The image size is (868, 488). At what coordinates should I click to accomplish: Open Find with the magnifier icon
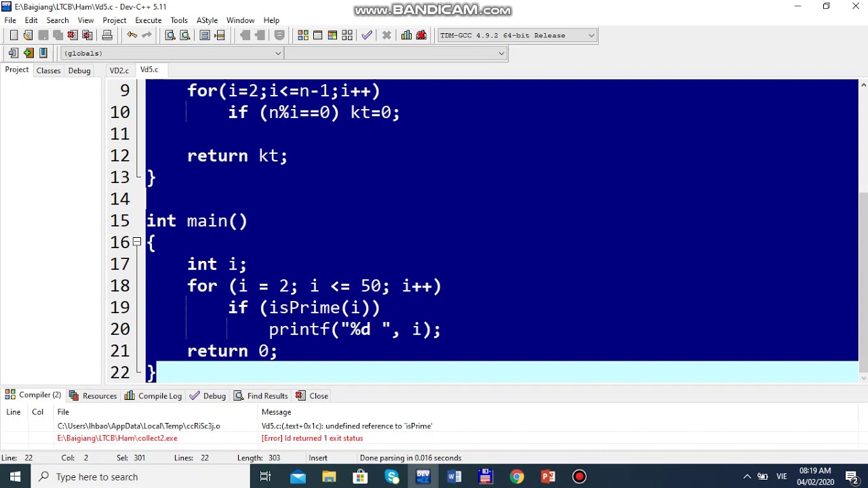(170, 35)
